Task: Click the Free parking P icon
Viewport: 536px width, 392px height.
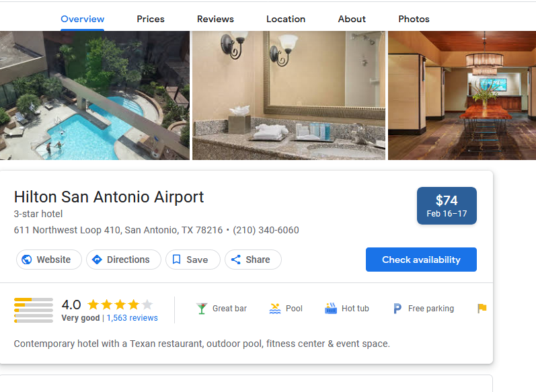Action: (397, 309)
